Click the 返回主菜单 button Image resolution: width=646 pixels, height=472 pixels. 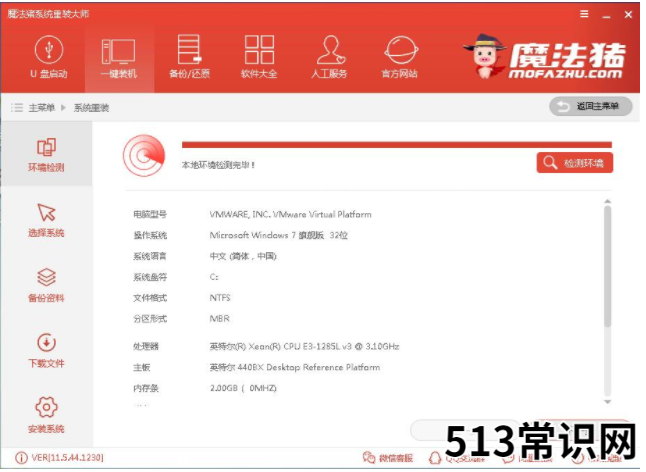coord(591,107)
